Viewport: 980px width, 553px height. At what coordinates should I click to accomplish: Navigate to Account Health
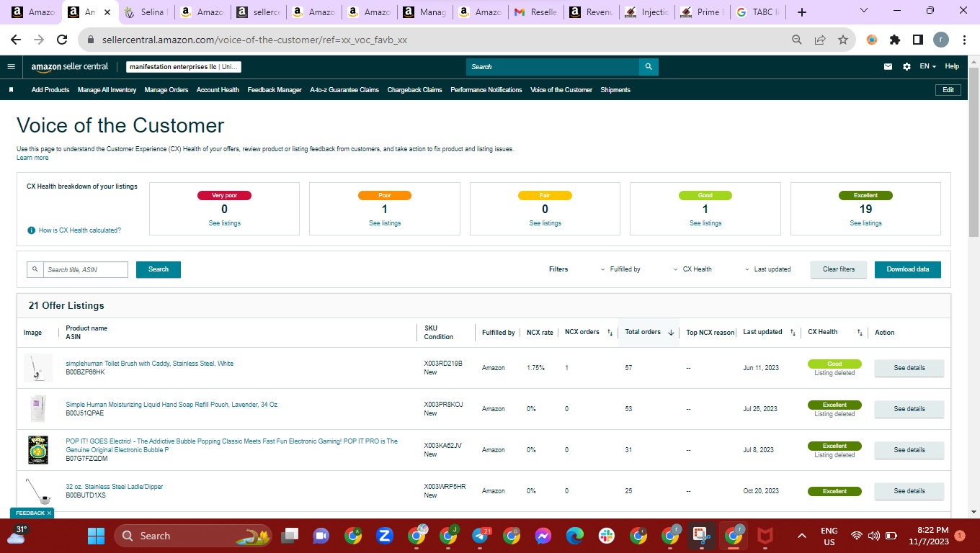point(218,90)
